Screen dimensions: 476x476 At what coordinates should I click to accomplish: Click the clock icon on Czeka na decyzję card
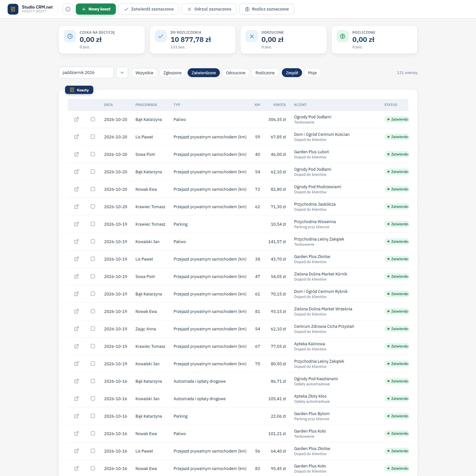(70, 36)
